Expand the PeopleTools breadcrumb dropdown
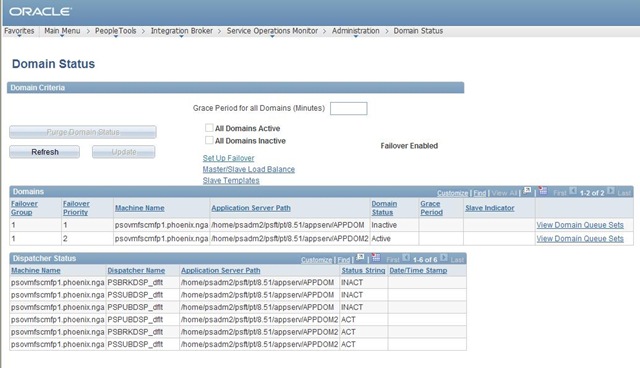 [x=116, y=31]
